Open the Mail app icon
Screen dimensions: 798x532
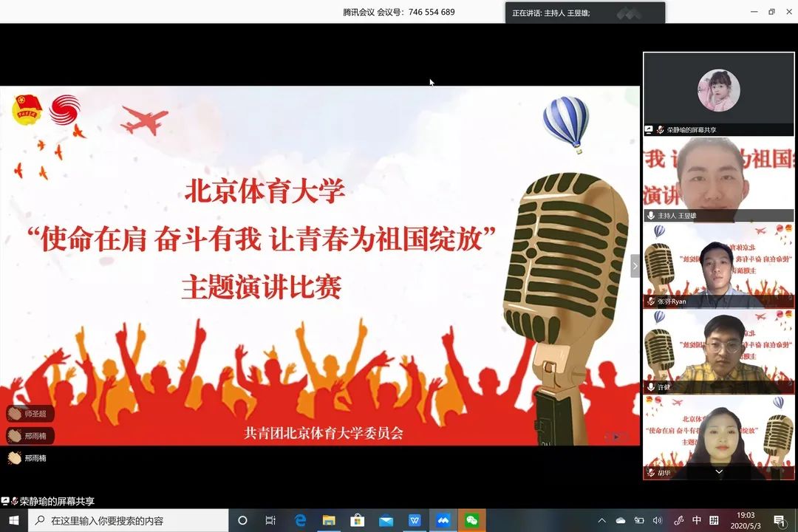coord(386,520)
